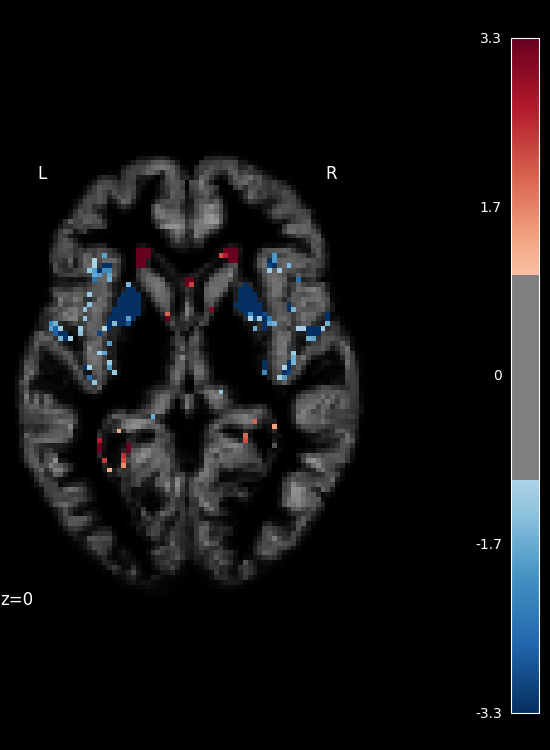This screenshot has width=550, height=750.
Task: Click the dark red cluster near right frontal horn
Action: (x=229, y=255)
